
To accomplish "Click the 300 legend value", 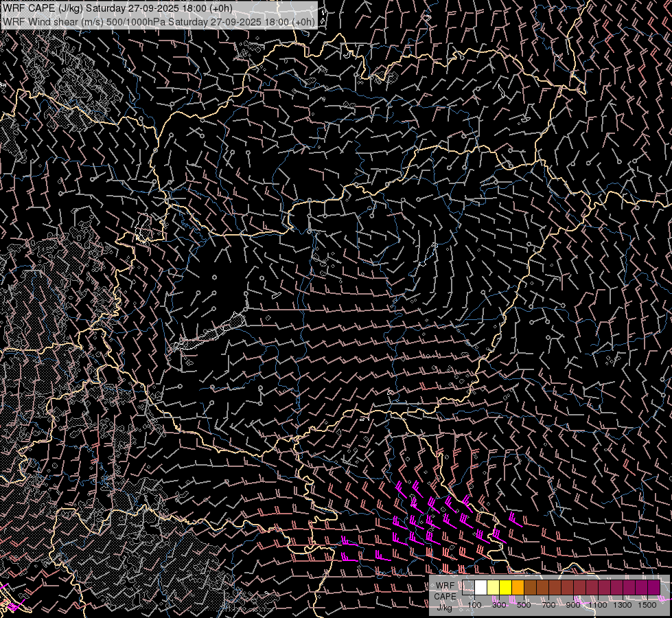I will [499, 605].
